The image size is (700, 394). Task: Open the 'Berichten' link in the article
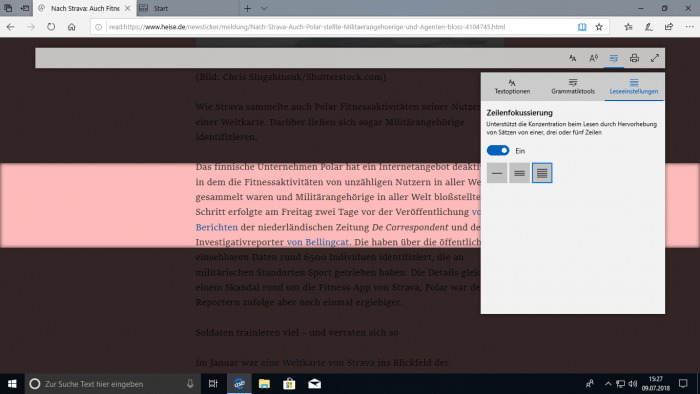pos(217,227)
